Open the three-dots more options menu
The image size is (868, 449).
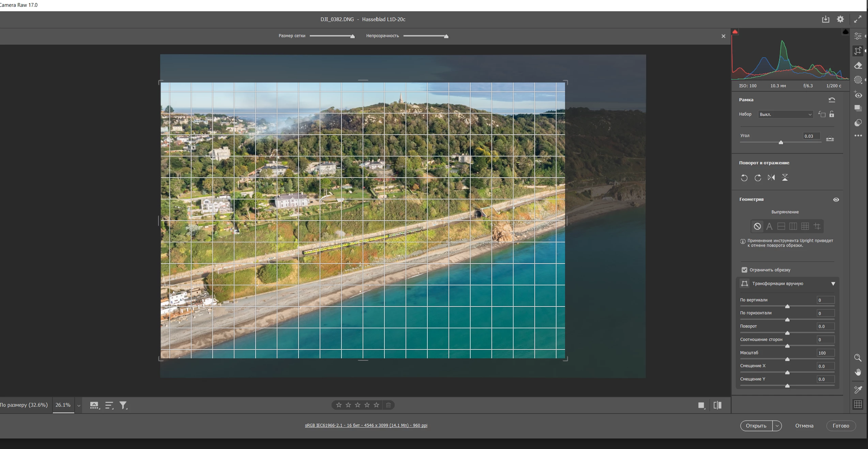click(x=858, y=136)
